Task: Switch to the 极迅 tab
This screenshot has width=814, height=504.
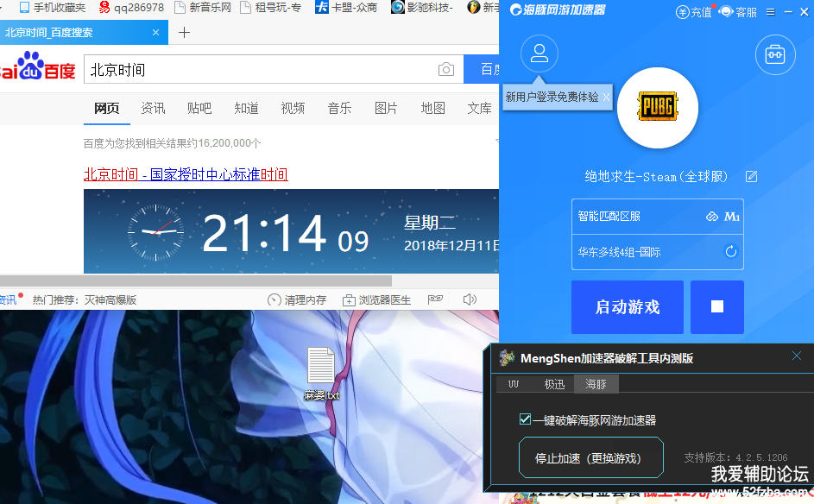Action: point(554,384)
